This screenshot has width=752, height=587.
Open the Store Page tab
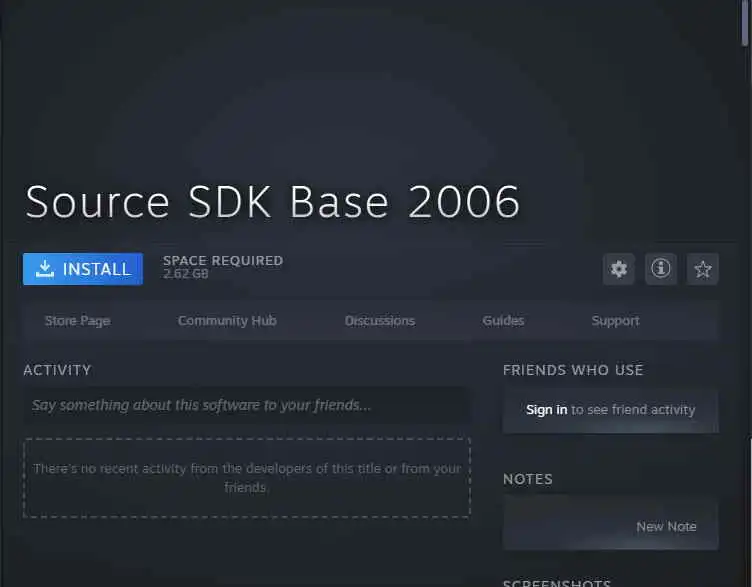tap(78, 321)
